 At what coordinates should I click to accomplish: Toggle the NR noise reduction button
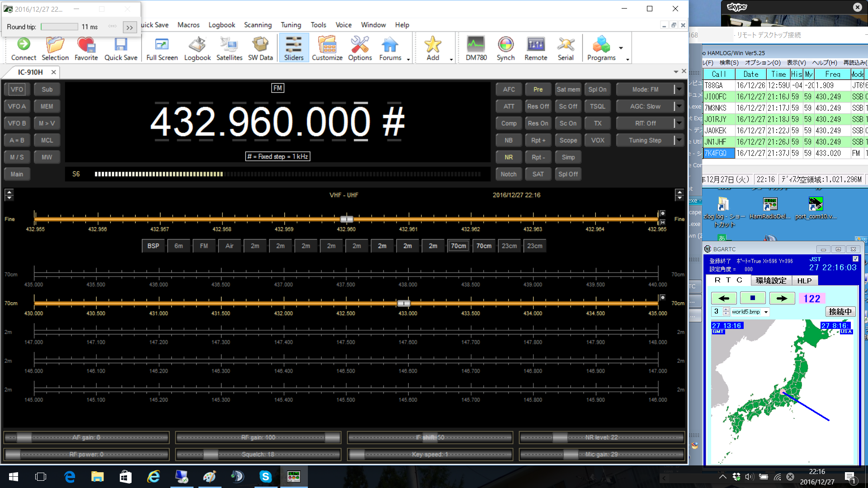pyautogui.click(x=509, y=157)
